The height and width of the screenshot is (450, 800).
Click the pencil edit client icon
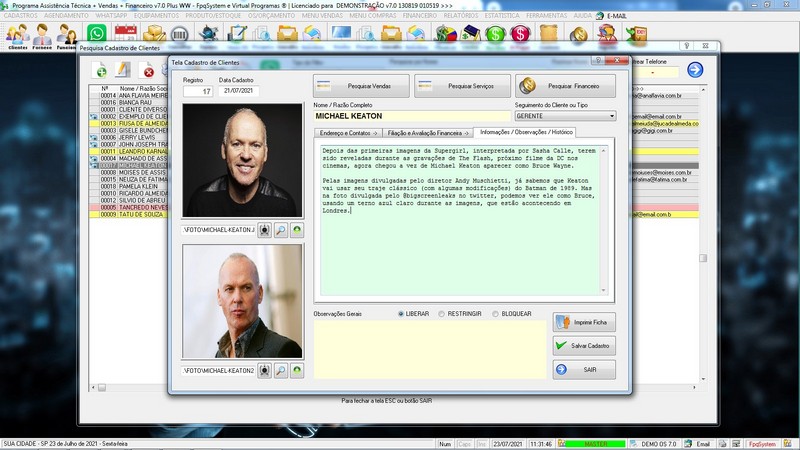point(123,70)
